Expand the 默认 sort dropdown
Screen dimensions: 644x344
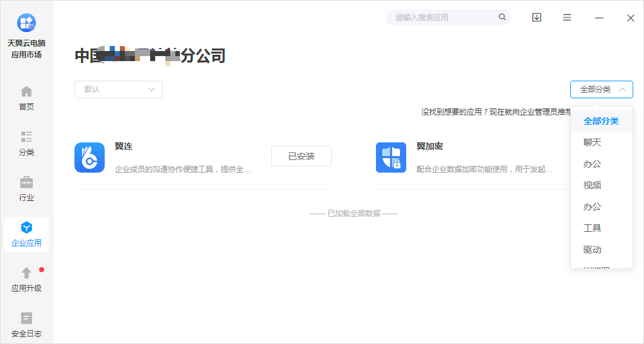[x=119, y=89]
